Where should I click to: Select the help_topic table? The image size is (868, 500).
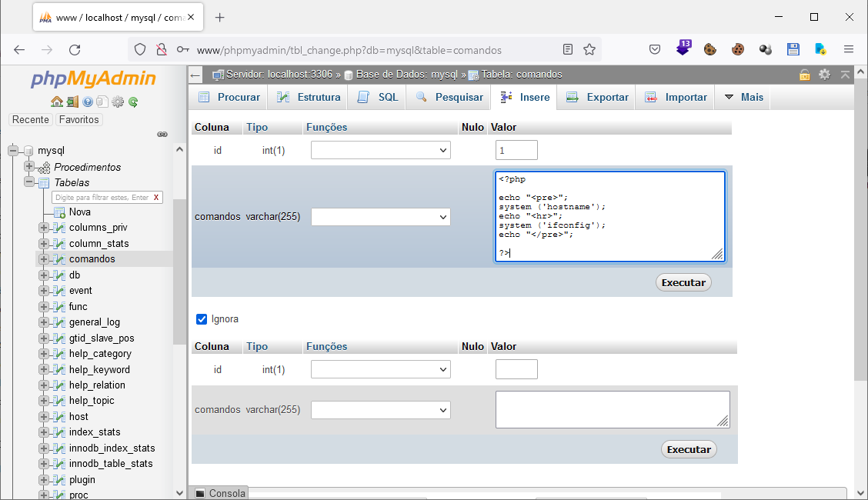click(92, 401)
